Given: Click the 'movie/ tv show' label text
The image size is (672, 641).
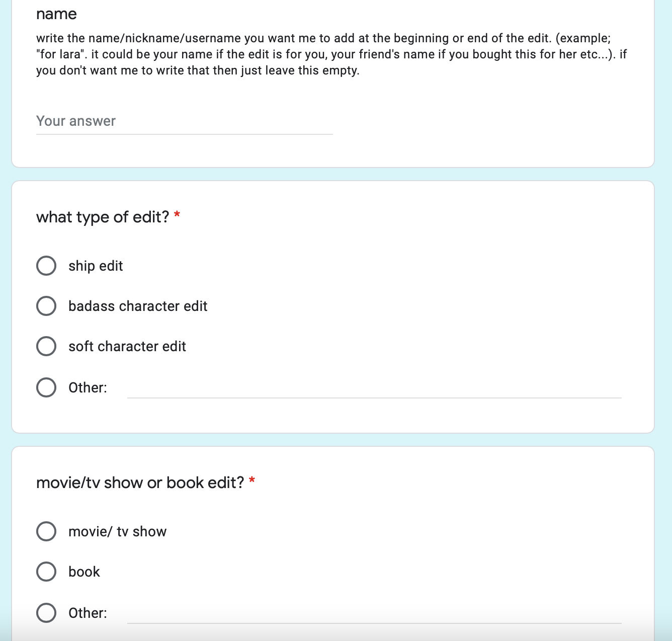Looking at the screenshot, I should tap(117, 531).
